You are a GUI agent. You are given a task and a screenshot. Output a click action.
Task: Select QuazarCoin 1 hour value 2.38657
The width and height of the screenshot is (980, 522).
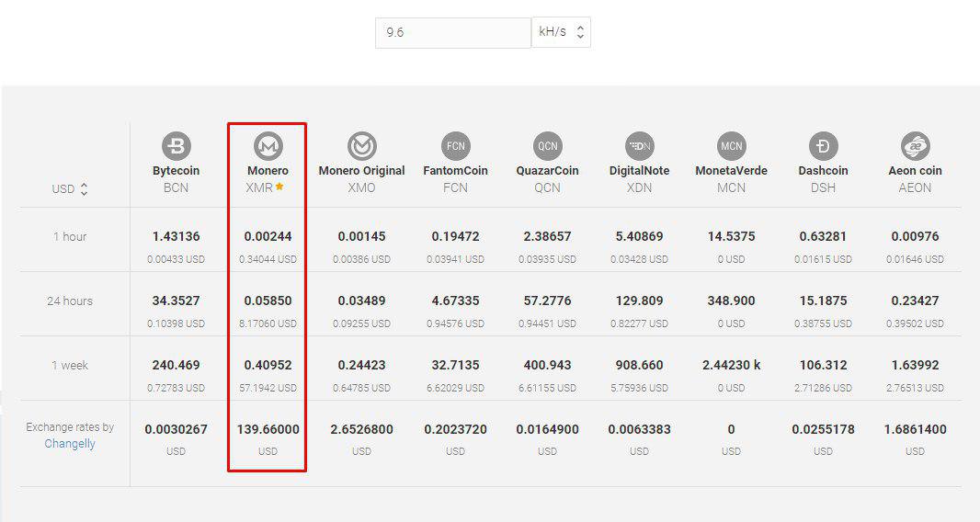click(x=548, y=237)
